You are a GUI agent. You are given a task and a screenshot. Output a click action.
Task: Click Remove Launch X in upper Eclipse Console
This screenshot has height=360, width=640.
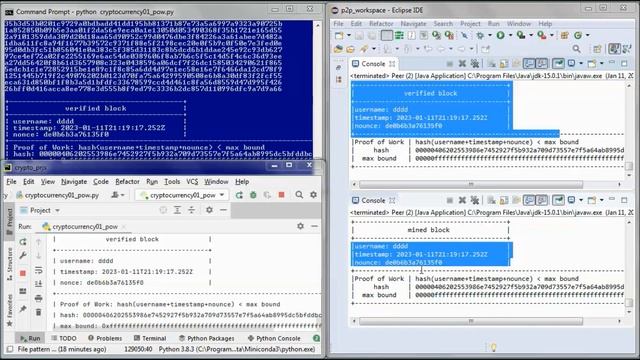pos(462,64)
